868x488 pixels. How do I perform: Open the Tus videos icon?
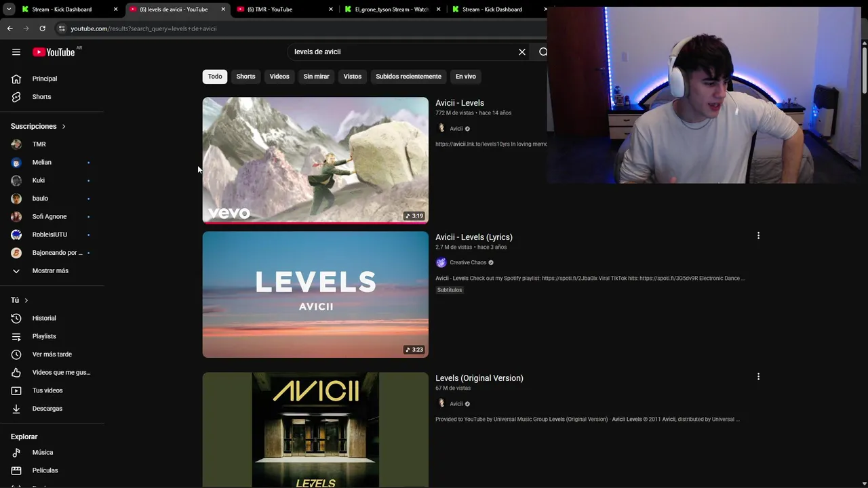tap(16, 390)
